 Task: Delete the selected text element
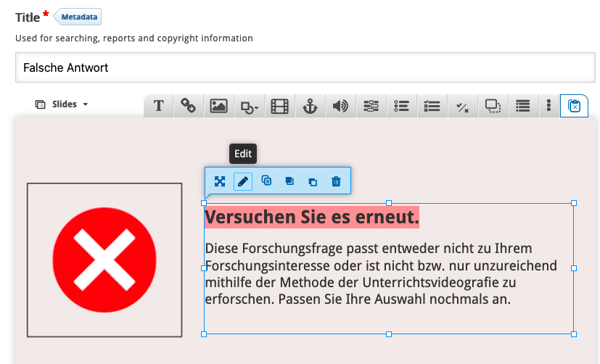[x=336, y=181]
